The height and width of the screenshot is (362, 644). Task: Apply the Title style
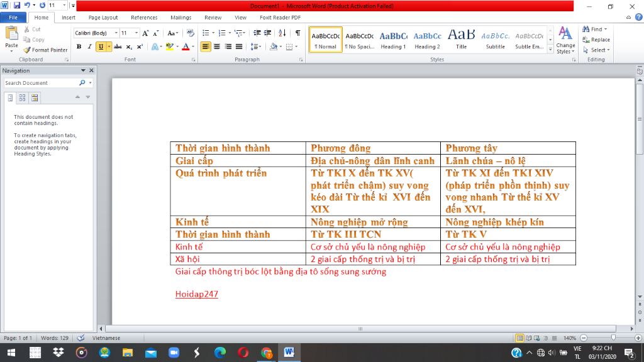461,40
